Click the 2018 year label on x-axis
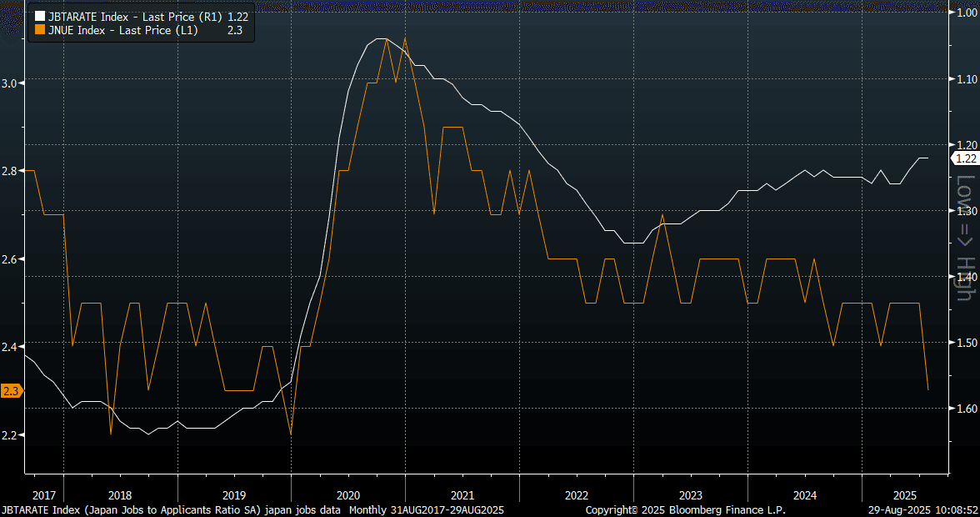980x517 pixels. 120,493
